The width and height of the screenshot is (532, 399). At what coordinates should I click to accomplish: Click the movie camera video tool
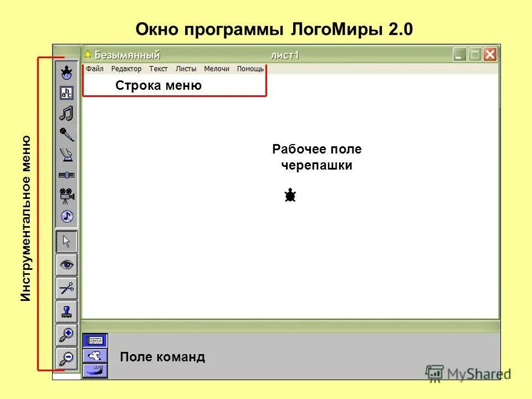click(66, 195)
